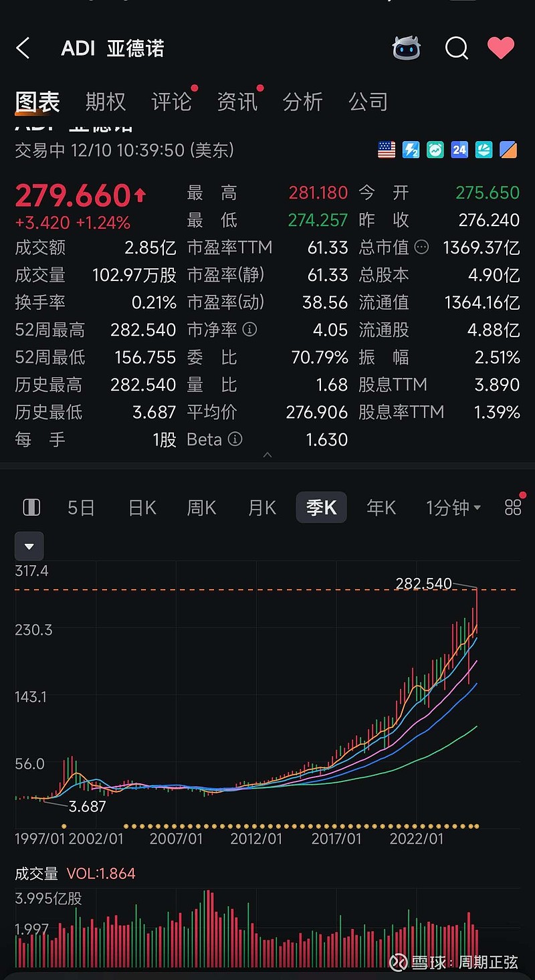Tap the US flag market icon
The width and height of the screenshot is (535, 980).
387,150
